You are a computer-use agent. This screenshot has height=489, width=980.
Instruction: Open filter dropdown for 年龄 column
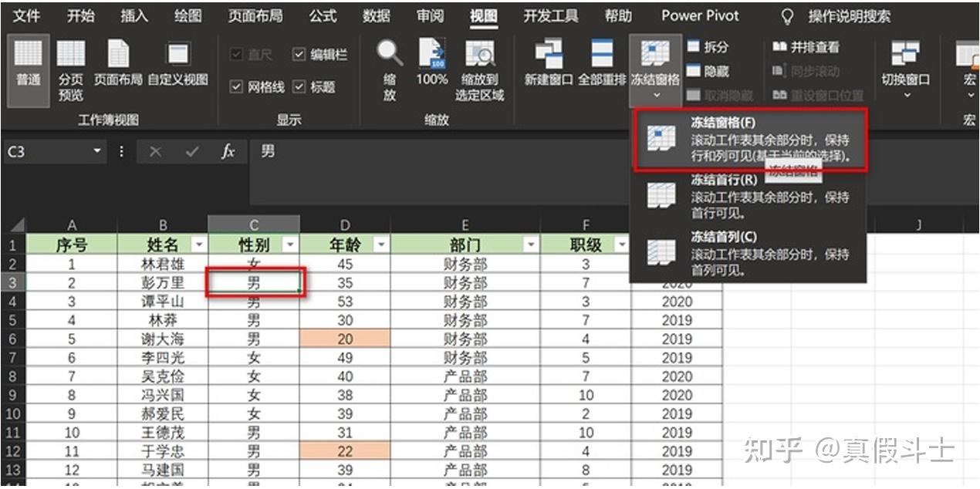381,244
